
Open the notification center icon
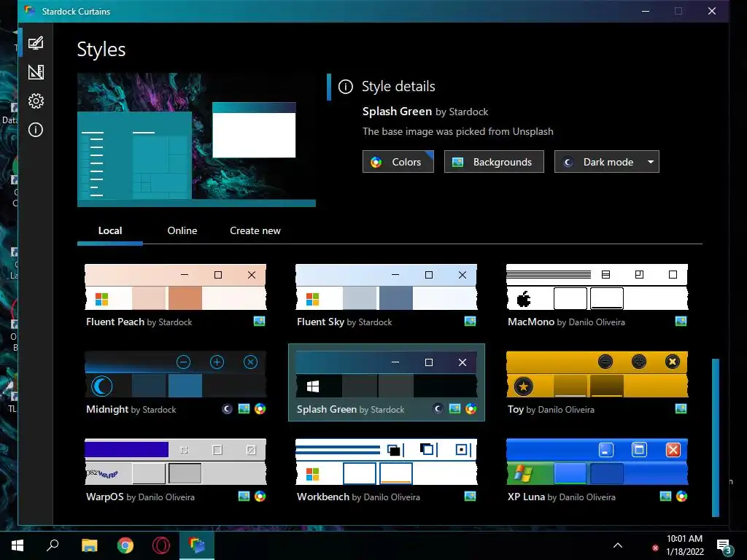[724, 546]
